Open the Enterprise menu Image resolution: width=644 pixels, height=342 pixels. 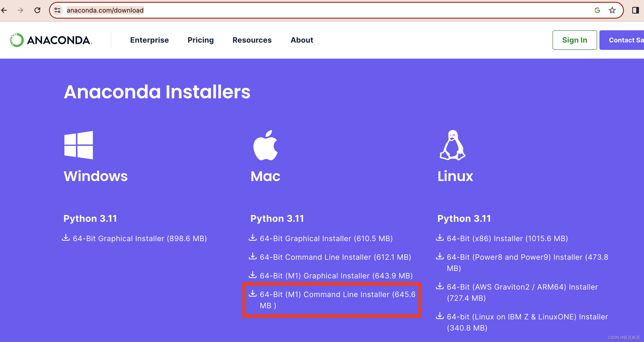(149, 40)
